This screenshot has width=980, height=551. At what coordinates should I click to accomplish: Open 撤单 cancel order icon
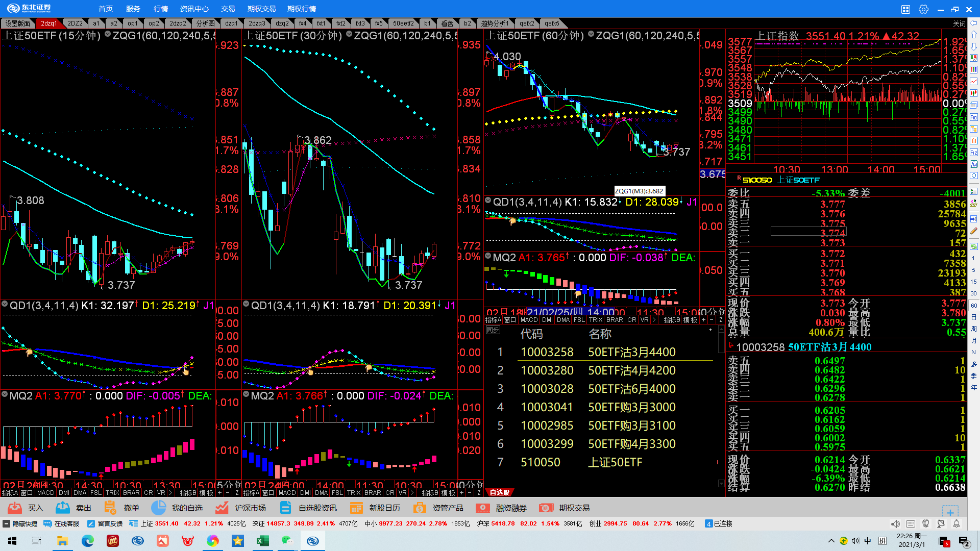pos(110,508)
